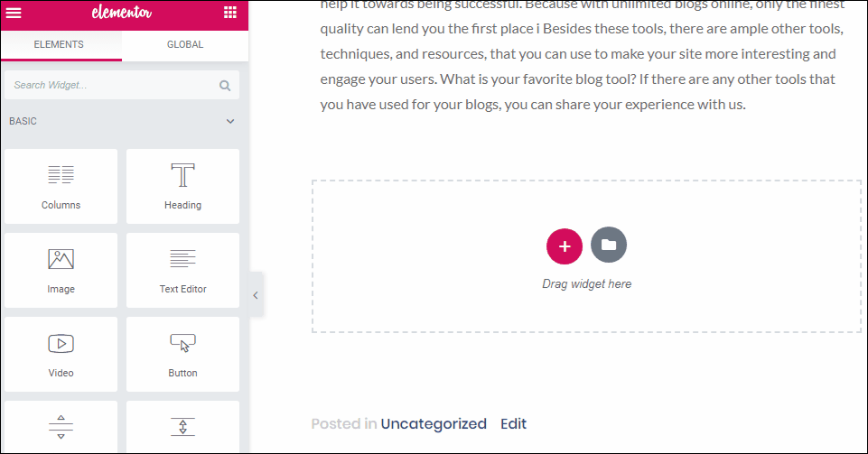Screen dimensions: 868x454
Task: Open the widgets grid icon
Action: (x=230, y=12)
